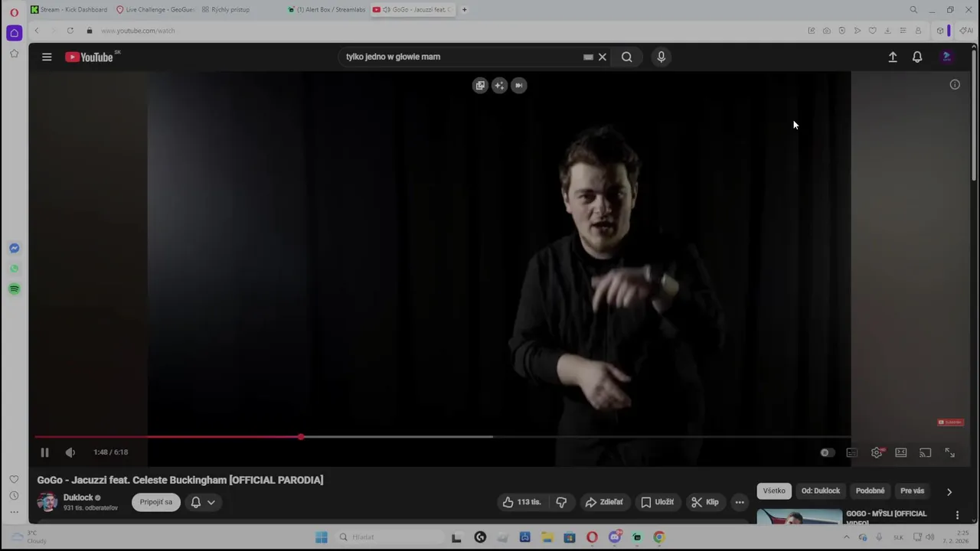The width and height of the screenshot is (980, 551).
Task: Open the account avatar menu
Action: pyautogui.click(x=947, y=57)
